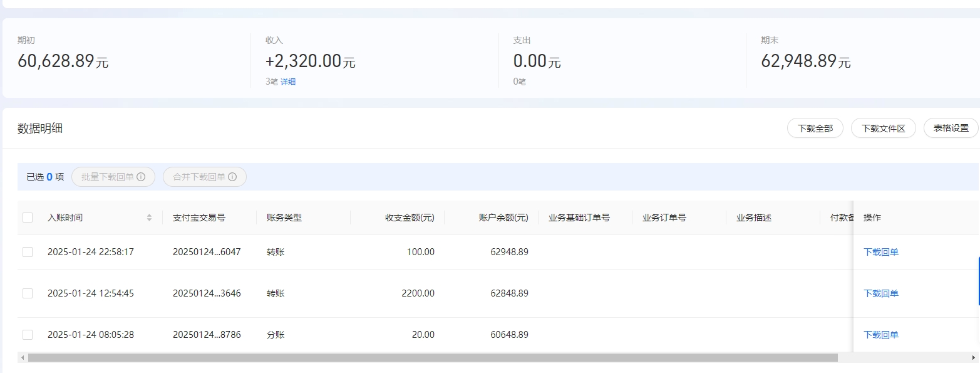Click the 转账 cell in the 12:54:45 row

tap(276, 293)
